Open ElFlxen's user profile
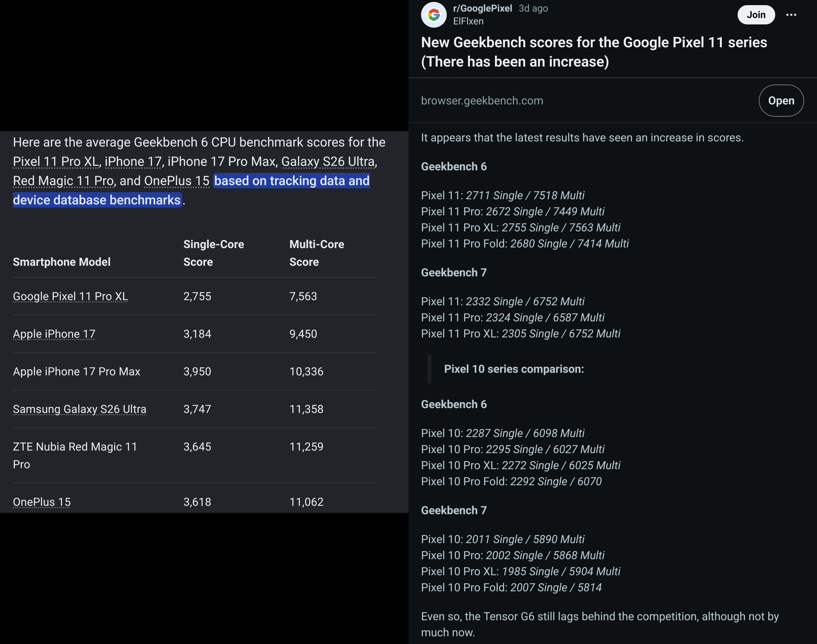The width and height of the screenshot is (817, 644). (x=468, y=22)
